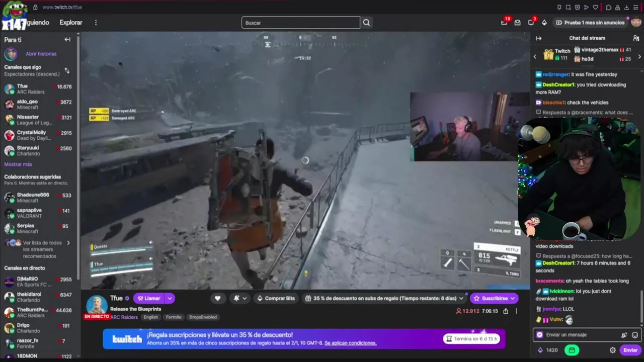Open TheBurntPe... live channel in sidebar
The width and height of the screenshot is (644, 362).
point(39,313)
